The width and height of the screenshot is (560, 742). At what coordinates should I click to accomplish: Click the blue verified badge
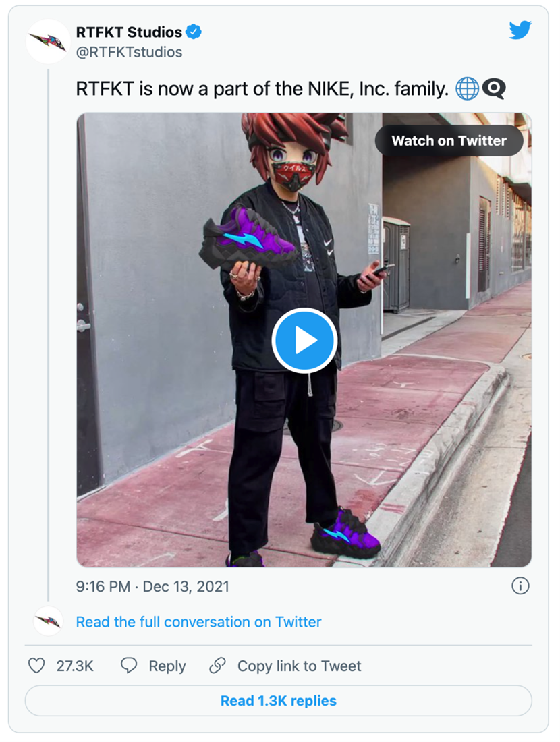[194, 32]
